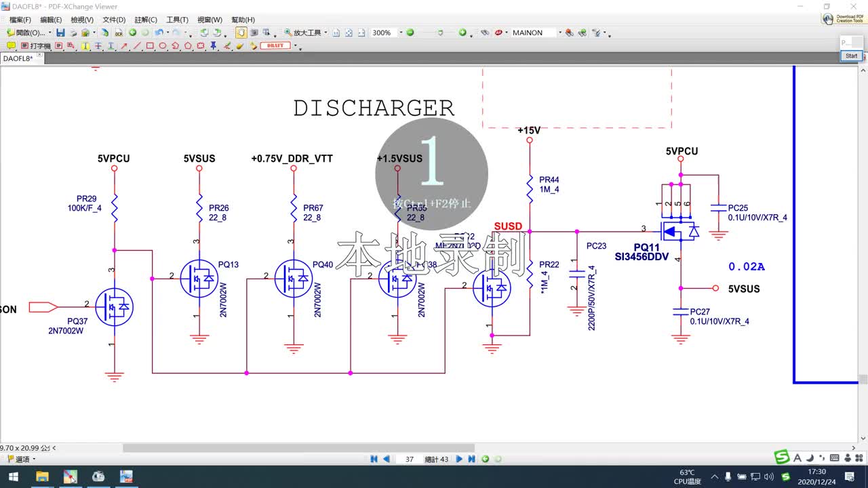Image resolution: width=868 pixels, height=488 pixels.
Task: Open the Comments (註解) menu
Action: coord(146,20)
